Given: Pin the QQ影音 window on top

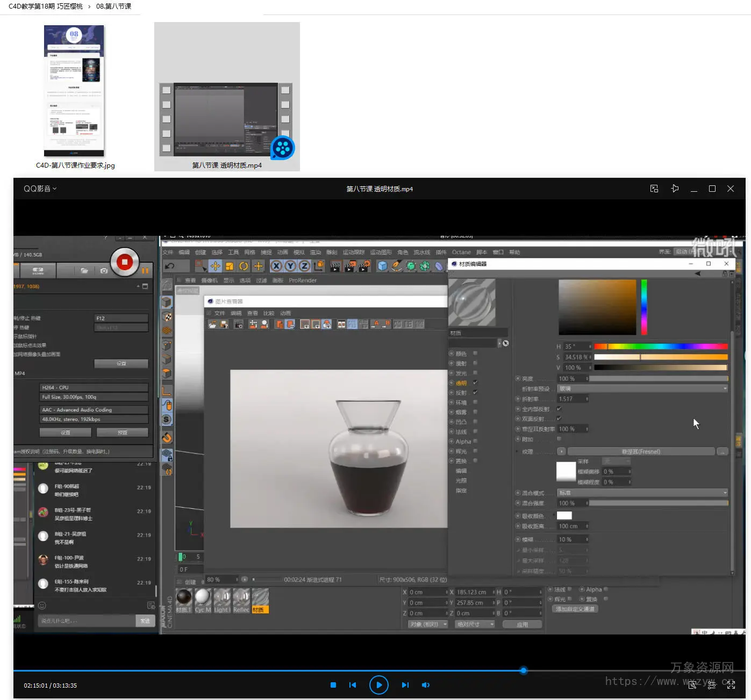Looking at the screenshot, I should 675,189.
